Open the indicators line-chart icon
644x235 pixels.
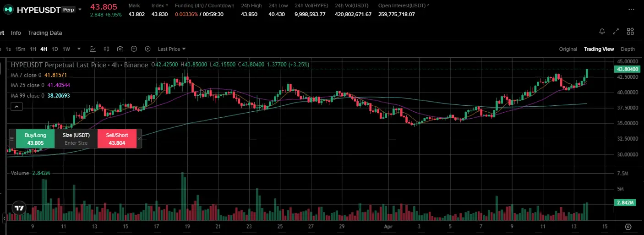(x=93, y=49)
